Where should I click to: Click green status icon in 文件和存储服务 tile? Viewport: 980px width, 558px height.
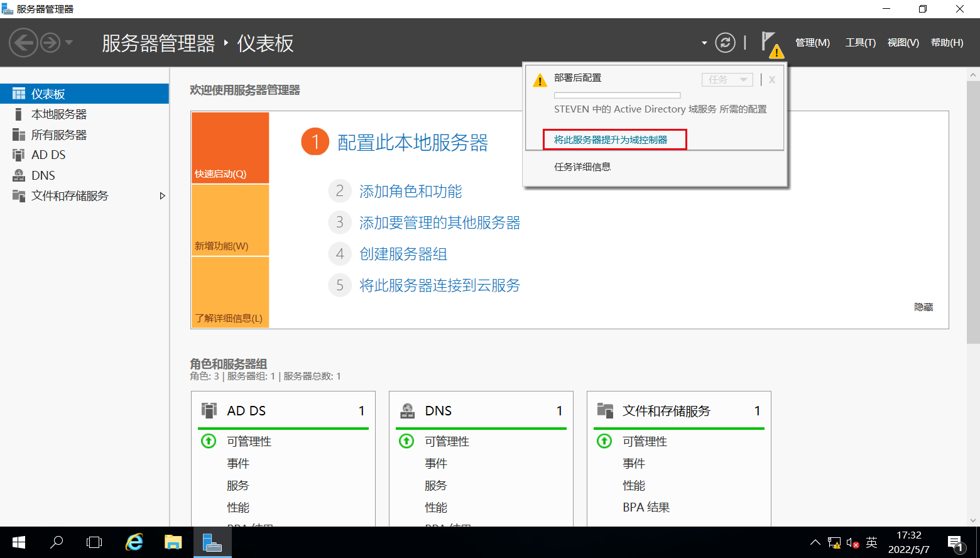point(604,441)
